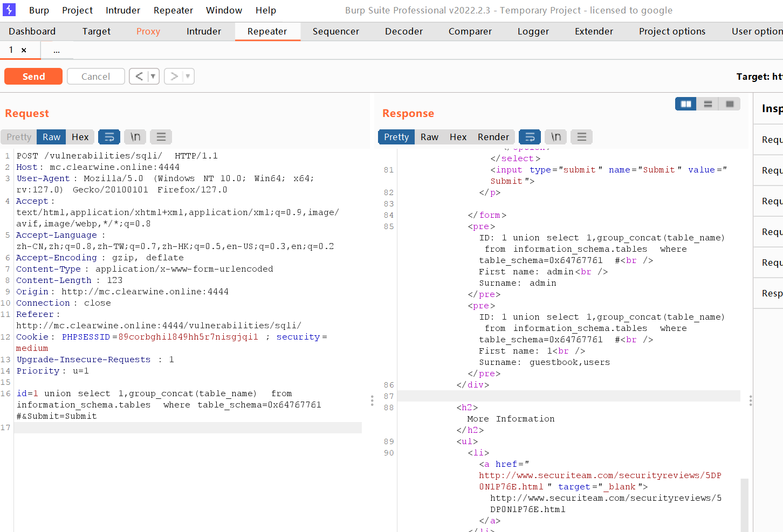The image size is (783, 532).
Task: Click the 'More Information' heading text in response
Action: (511, 419)
